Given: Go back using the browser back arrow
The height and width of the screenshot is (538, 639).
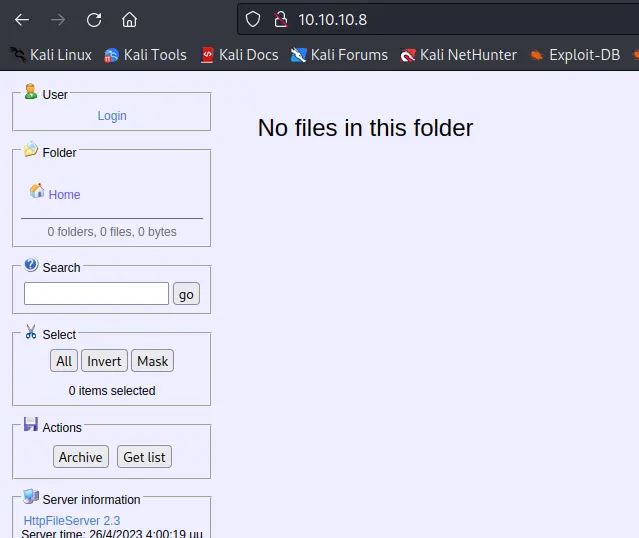Looking at the screenshot, I should coord(22,20).
